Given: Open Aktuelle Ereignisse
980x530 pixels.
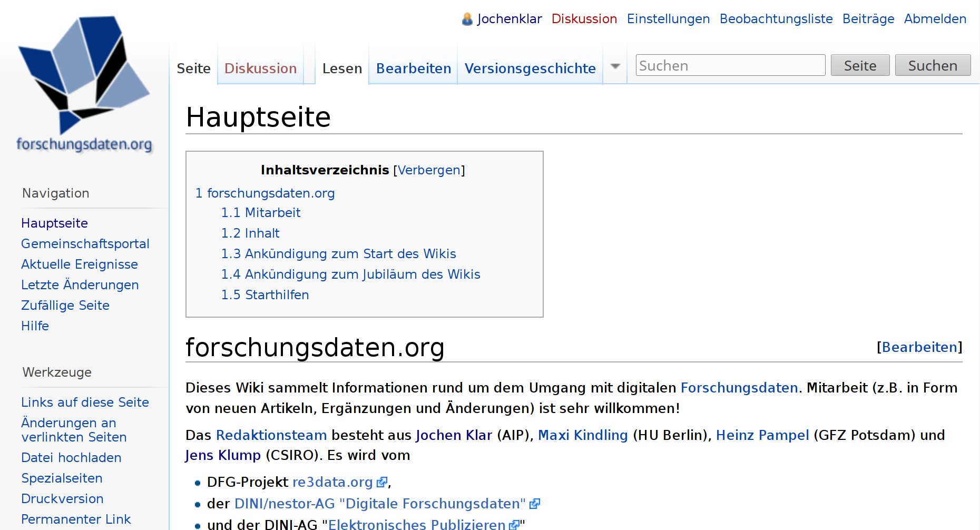Looking at the screenshot, I should (80, 264).
